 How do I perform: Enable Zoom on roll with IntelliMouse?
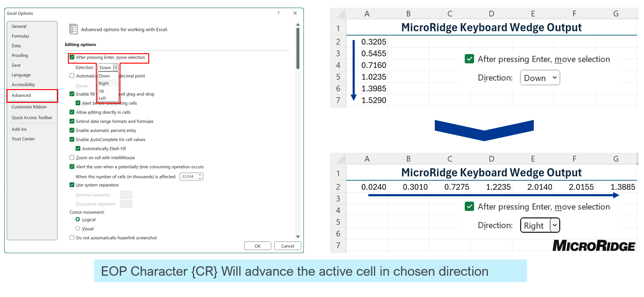(72, 158)
